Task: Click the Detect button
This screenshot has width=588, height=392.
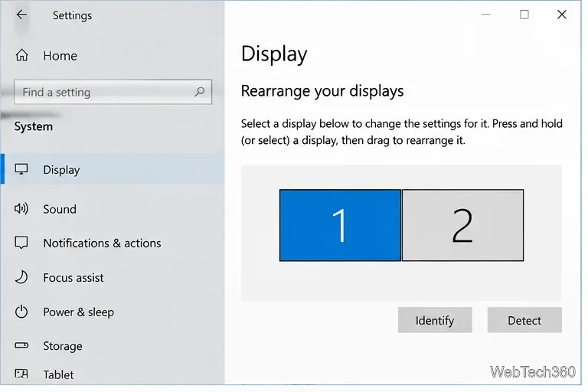Action: click(x=524, y=320)
